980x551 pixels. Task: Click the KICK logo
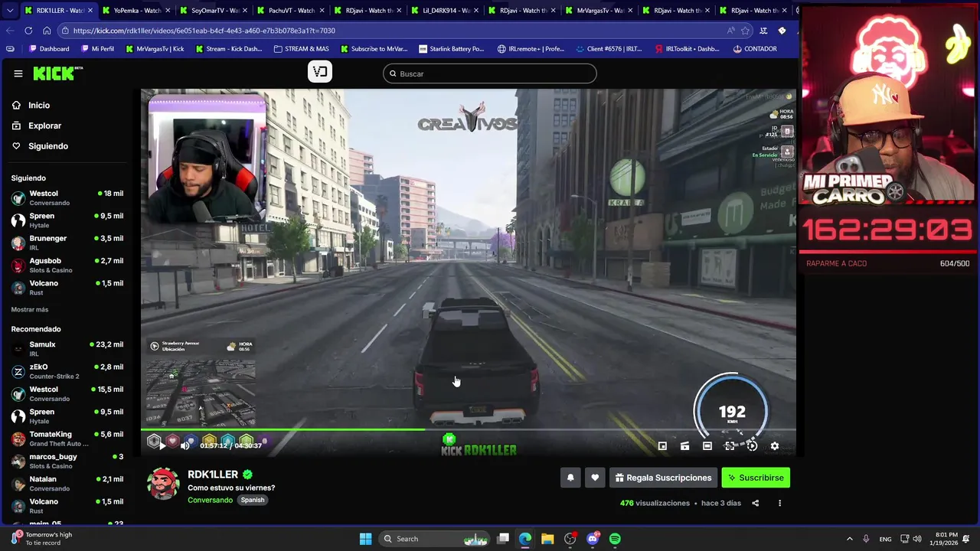57,73
